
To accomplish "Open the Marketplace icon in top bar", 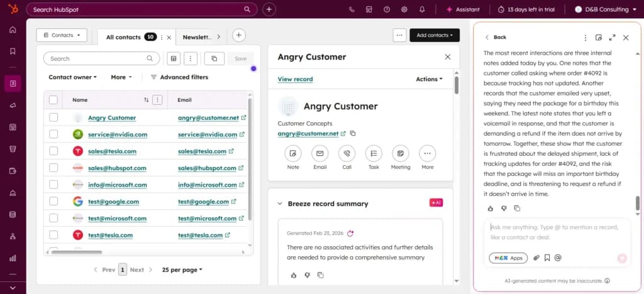I will click(x=369, y=9).
